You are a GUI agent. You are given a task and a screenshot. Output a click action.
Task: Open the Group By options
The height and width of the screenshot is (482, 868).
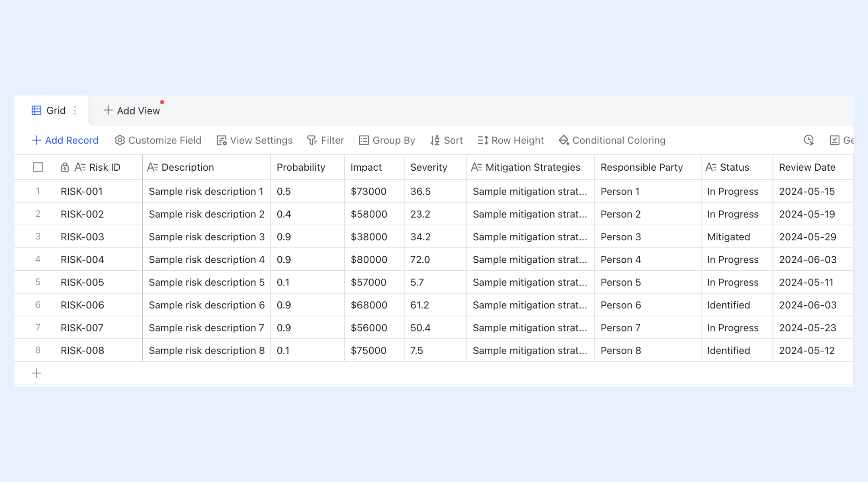point(387,140)
